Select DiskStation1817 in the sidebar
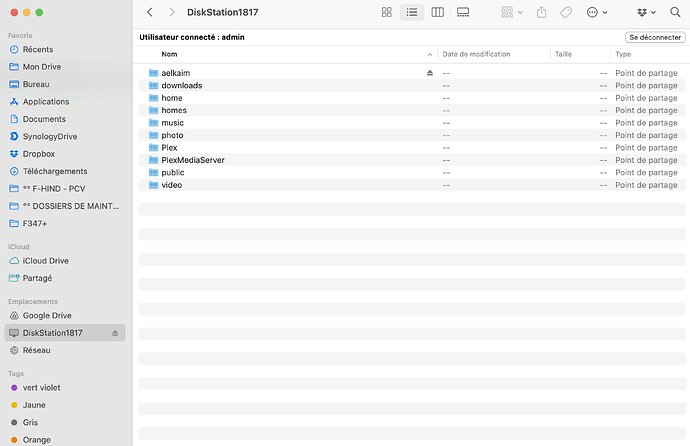Screen dimensions: 690x446 (x=65, y=333)
